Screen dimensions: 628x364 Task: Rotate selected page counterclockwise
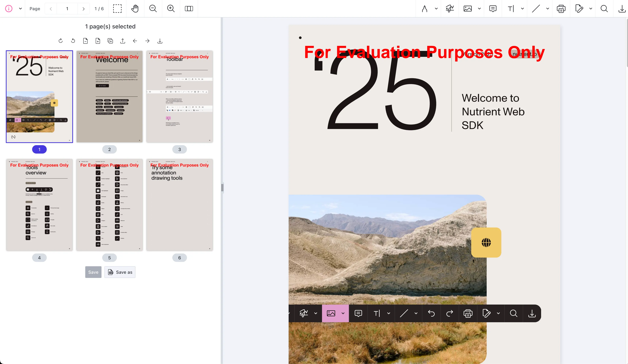click(73, 41)
